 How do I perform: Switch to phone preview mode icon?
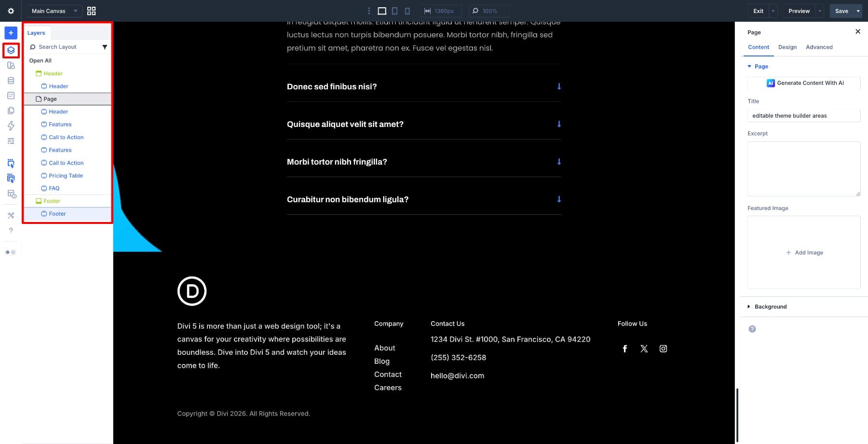[407, 10]
